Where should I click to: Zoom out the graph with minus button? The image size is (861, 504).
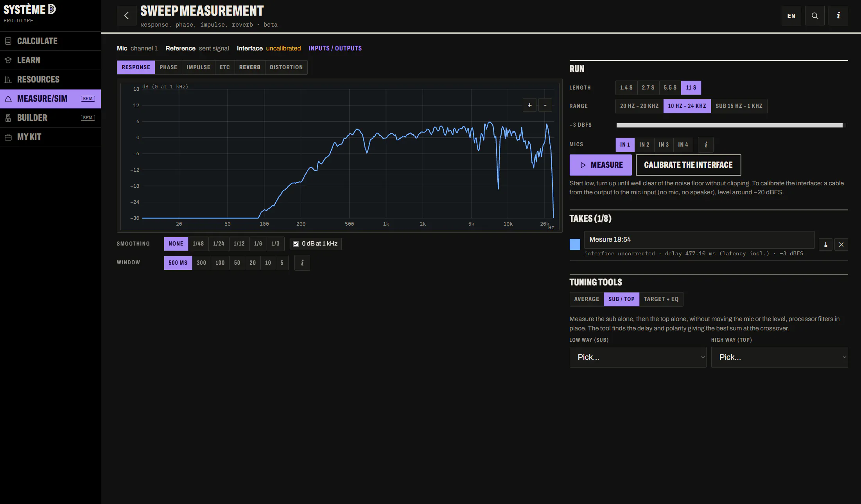click(x=545, y=105)
